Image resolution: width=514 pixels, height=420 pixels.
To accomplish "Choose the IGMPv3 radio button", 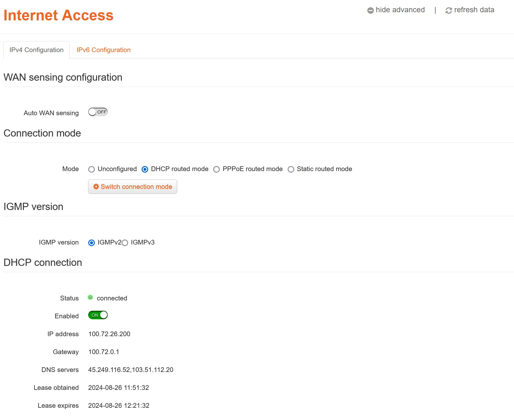I will tap(125, 243).
